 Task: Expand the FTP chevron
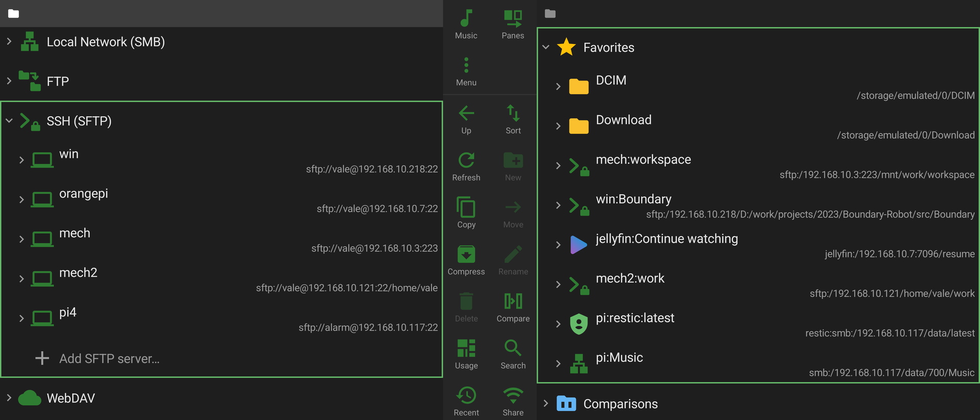coord(9,81)
